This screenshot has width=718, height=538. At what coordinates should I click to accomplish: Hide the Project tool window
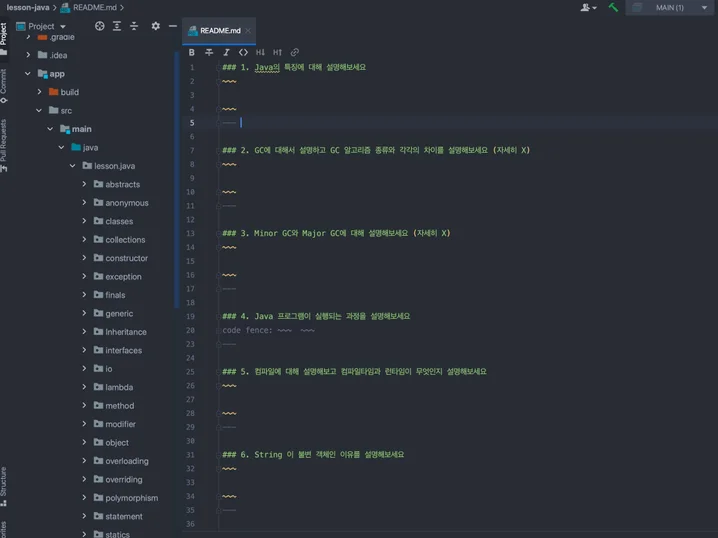tap(173, 26)
